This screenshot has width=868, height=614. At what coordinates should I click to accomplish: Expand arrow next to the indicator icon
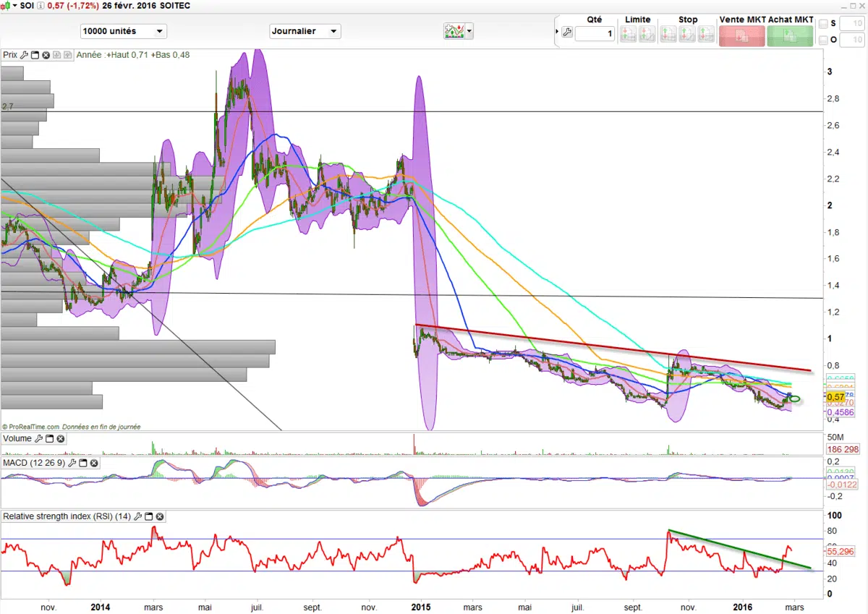469,30
